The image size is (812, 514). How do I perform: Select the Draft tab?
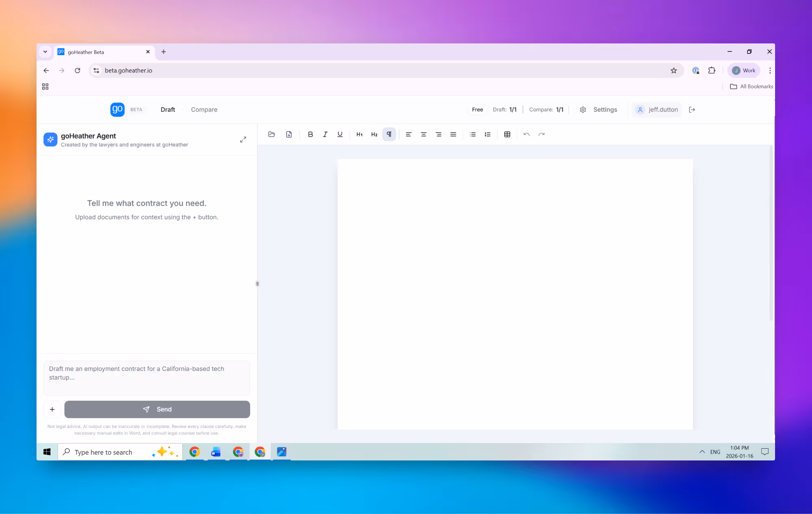tap(168, 110)
